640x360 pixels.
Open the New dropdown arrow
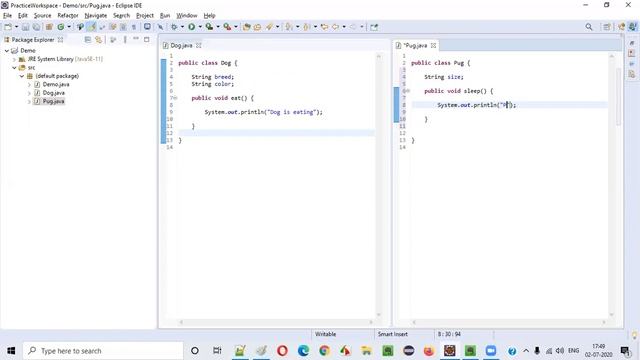tap(16, 27)
